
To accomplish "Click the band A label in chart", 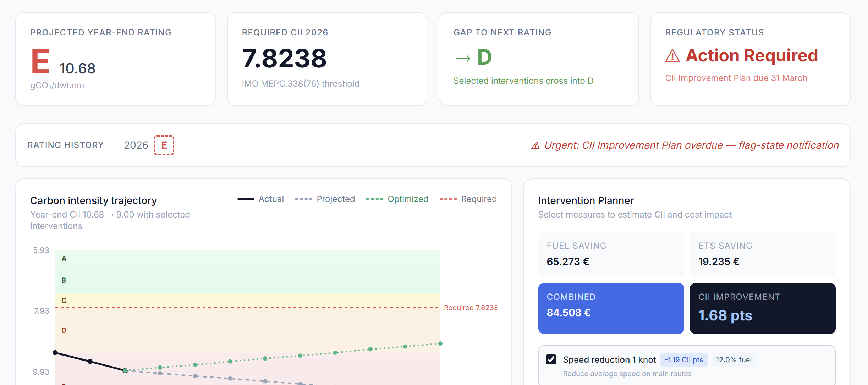I will (x=64, y=259).
